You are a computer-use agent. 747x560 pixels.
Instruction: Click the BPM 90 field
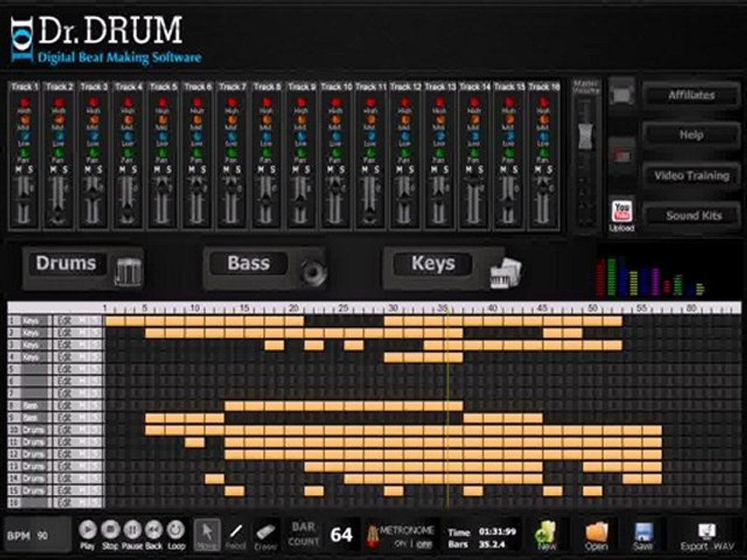37,536
